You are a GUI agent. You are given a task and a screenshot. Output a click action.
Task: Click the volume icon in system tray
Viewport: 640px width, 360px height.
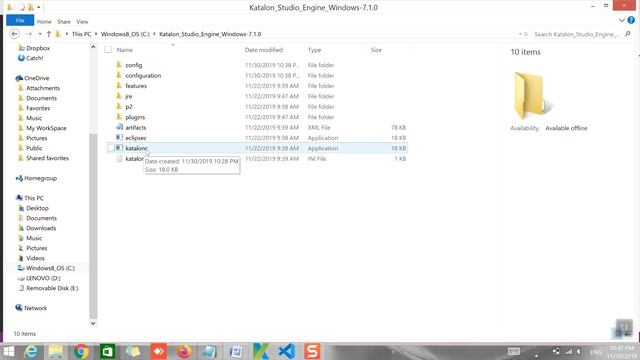tap(579, 351)
